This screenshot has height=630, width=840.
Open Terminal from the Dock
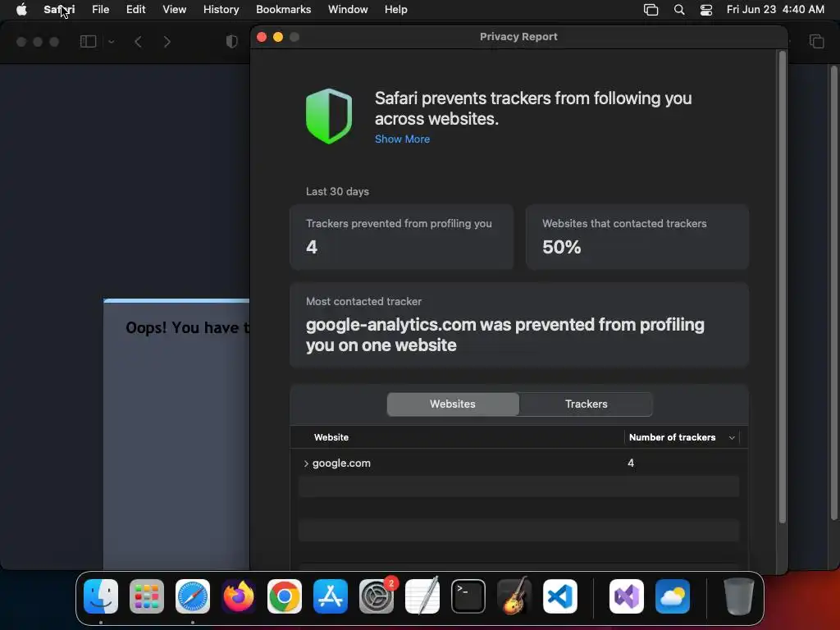(468, 596)
